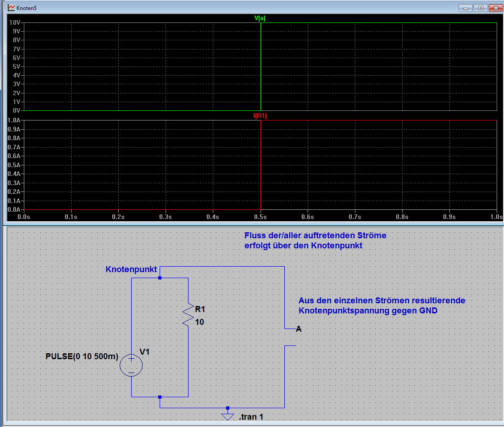The image size is (504, 427).
Task: Click the .tran 1 simulation directive
Action: [251, 417]
